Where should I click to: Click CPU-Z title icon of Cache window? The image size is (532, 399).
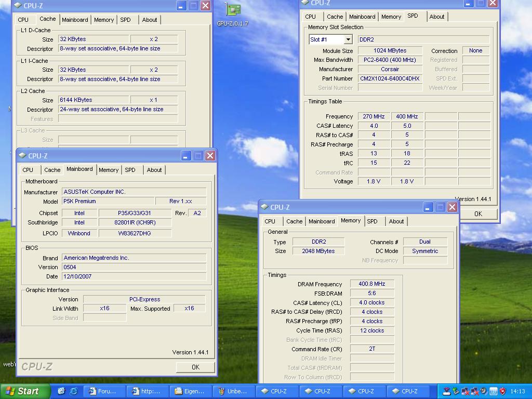[18, 5]
